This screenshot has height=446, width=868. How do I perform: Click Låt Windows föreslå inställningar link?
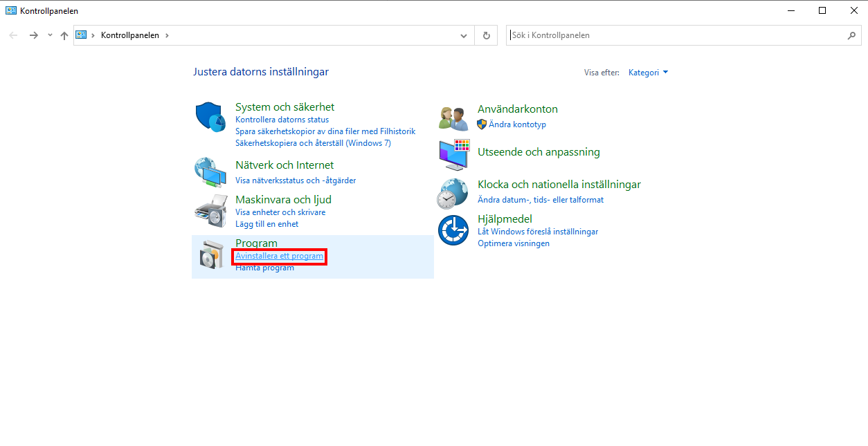[538, 232]
